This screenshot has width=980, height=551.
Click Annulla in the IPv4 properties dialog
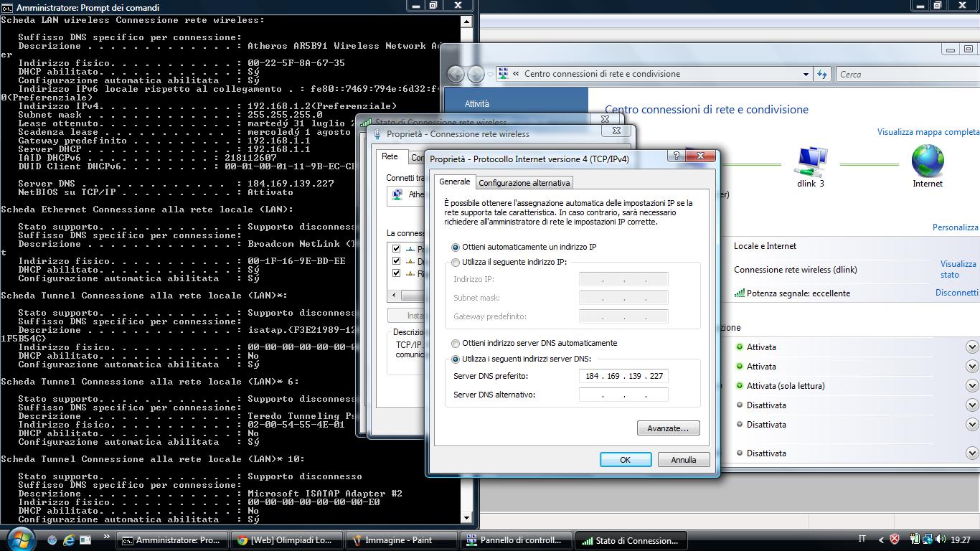pyautogui.click(x=683, y=460)
